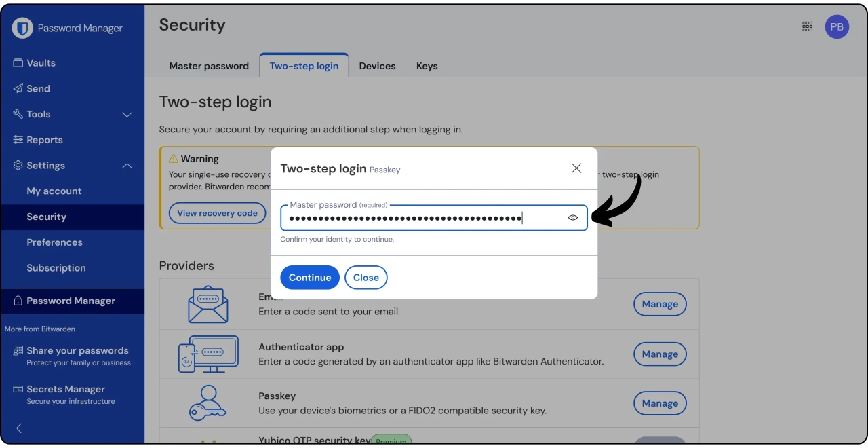Close the Two-step login dialog with X
Image resolution: width=868 pixels, height=448 pixels.
(x=576, y=168)
